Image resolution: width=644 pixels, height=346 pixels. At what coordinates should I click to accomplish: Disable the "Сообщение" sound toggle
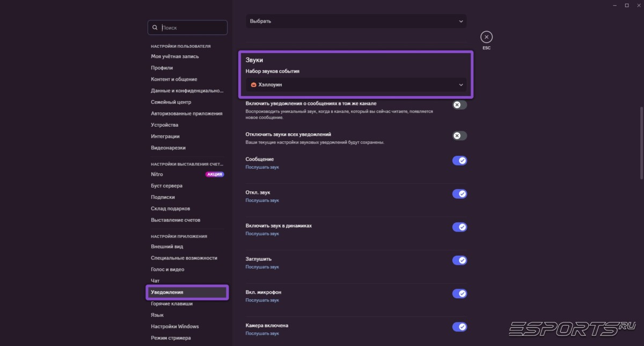(x=459, y=160)
